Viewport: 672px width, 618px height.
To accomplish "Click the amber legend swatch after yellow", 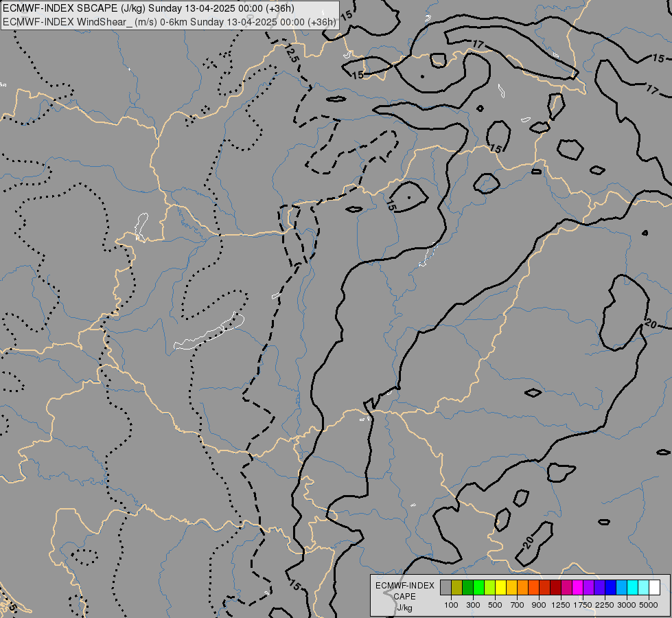I will coord(511,587).
